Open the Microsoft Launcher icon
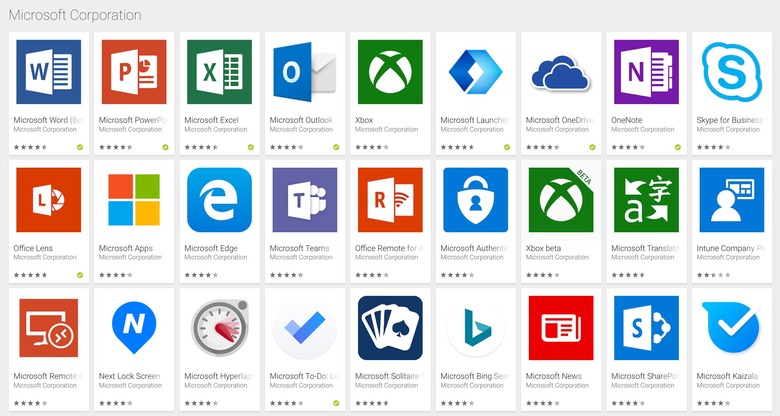780x416 pixels. coord(476,72)
